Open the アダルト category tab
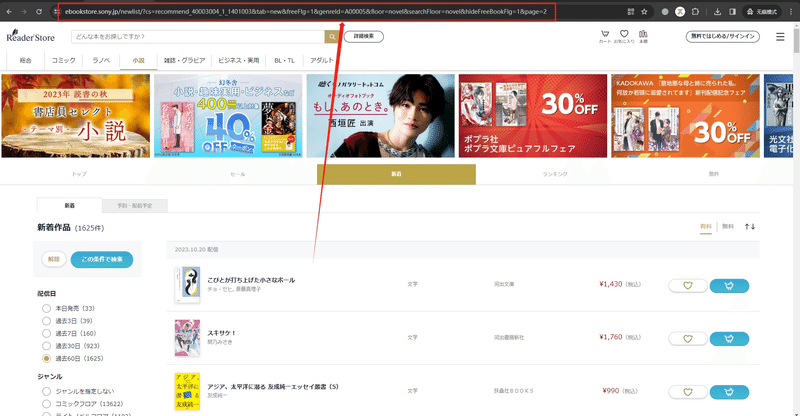This screenshot has width=800, height=416. (322, 60)
